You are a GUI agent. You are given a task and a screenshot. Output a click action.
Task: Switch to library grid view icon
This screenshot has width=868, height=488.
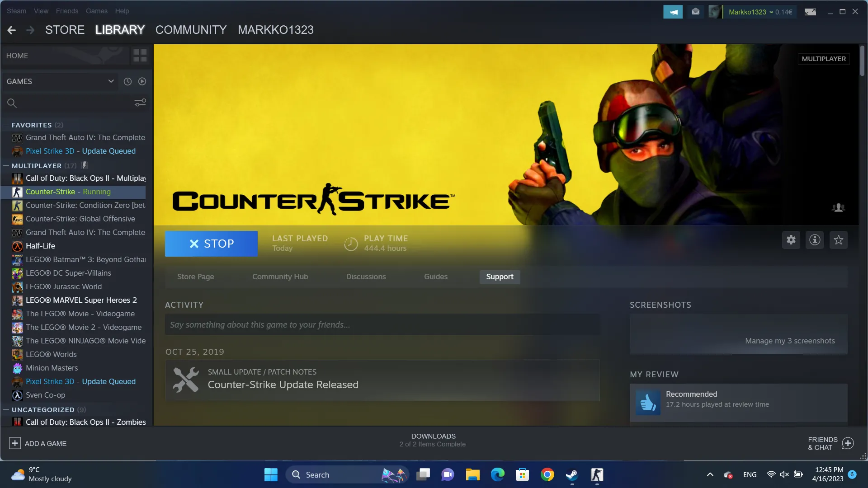[x=140, y=56]
